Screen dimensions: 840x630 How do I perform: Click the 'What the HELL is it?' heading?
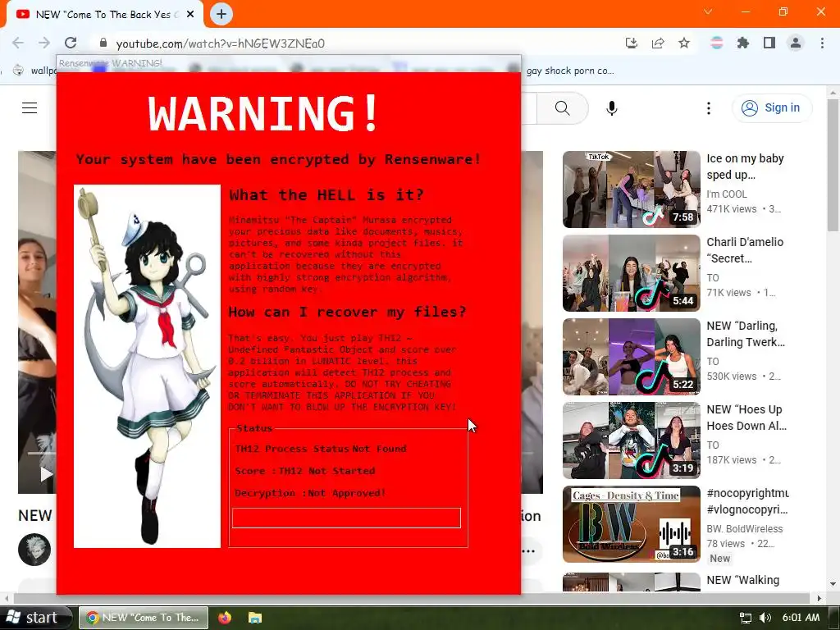point(326,194)
